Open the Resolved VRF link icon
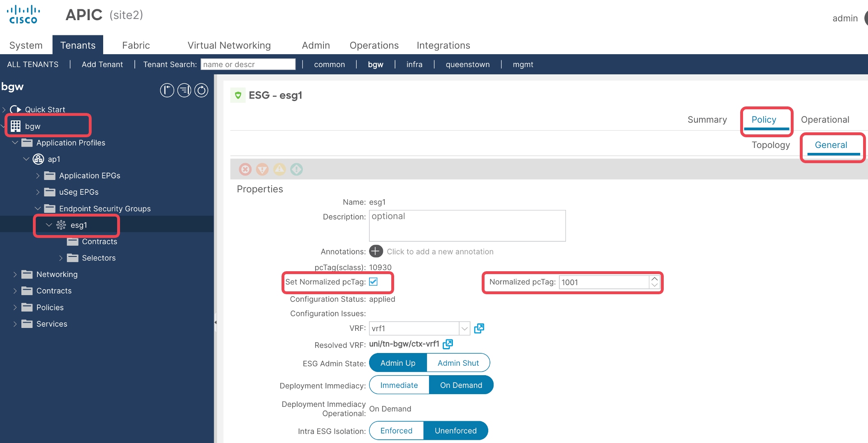 tap(448, 344)
